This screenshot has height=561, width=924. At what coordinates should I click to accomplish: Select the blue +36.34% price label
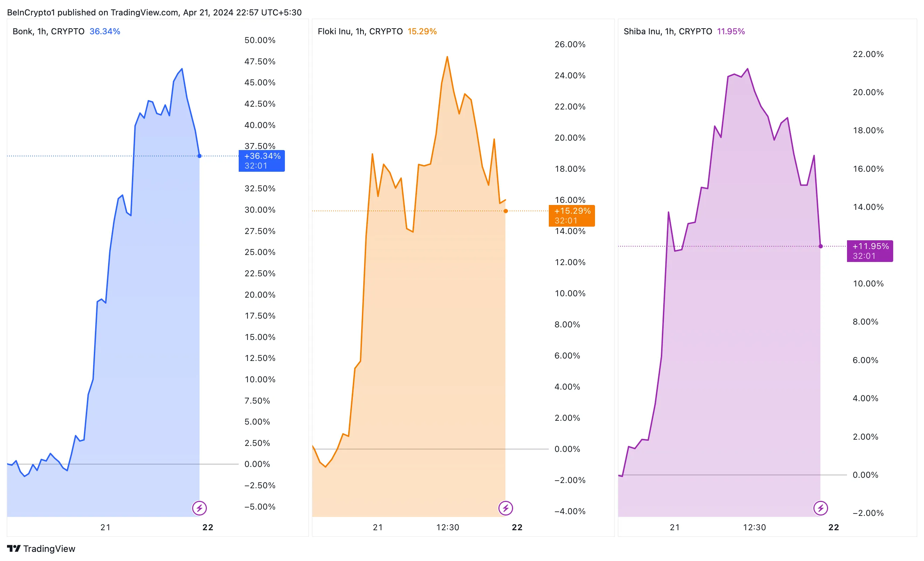[262, 161]
